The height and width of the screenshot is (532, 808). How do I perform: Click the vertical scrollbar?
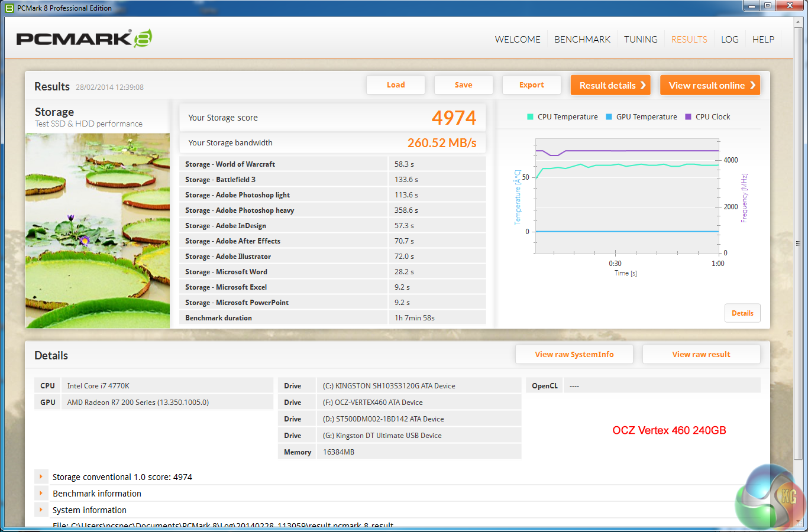pos(798,242)
